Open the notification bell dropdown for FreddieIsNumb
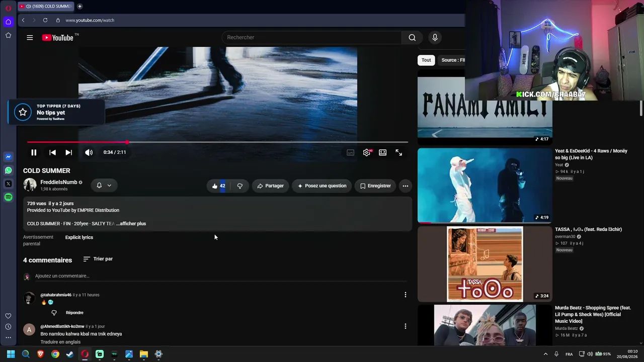The width and height of the screenshot is (644, 362). point(104,186)
